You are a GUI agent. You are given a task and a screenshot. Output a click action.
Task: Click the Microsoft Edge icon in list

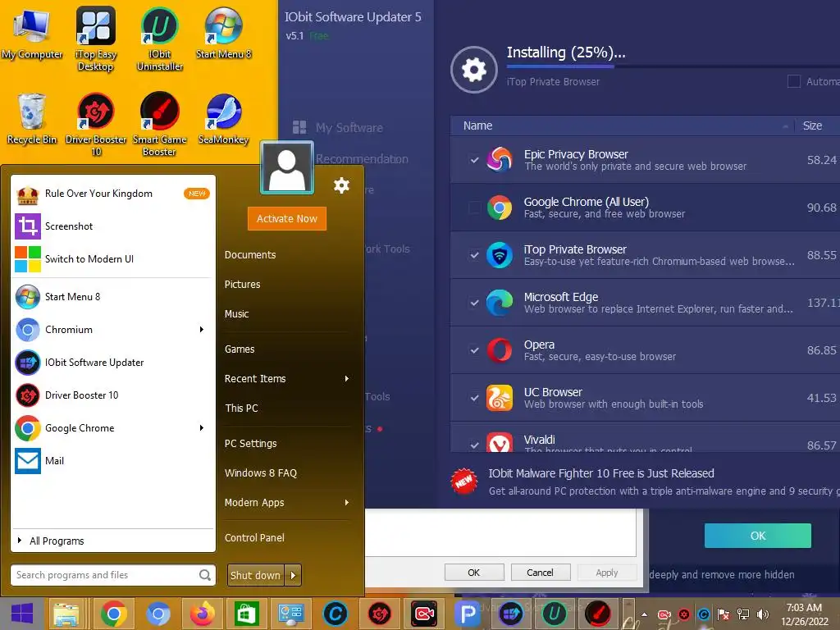[500, 303]
